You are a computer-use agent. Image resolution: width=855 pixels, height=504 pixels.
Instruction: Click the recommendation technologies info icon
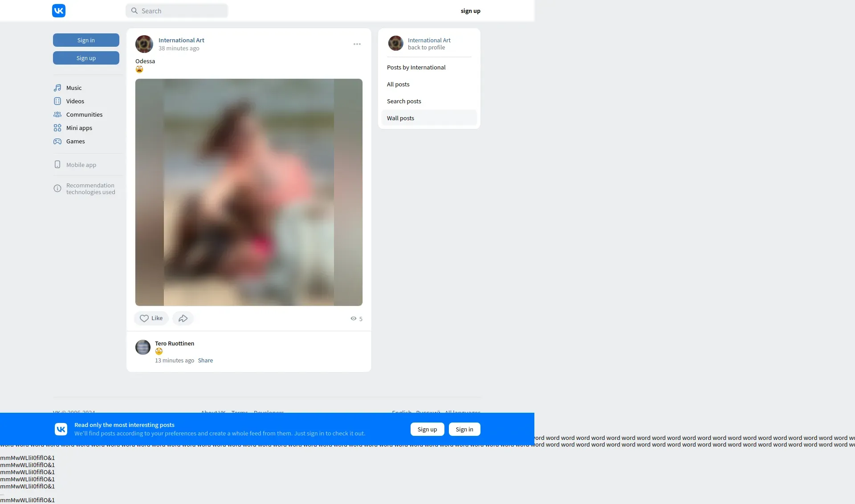(57, 188)
